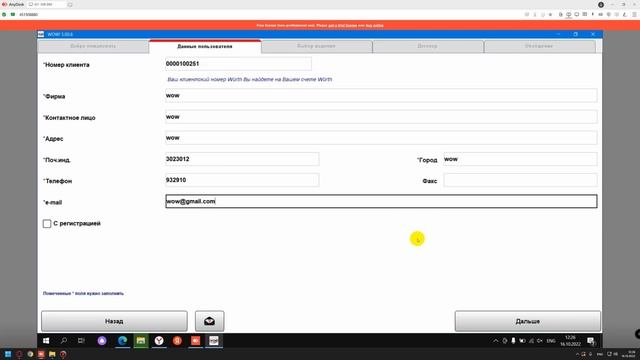The width and height of the screenshot is (640, 360).
Task: Click the AnyDesk green connection status icon
Action: 4,14
